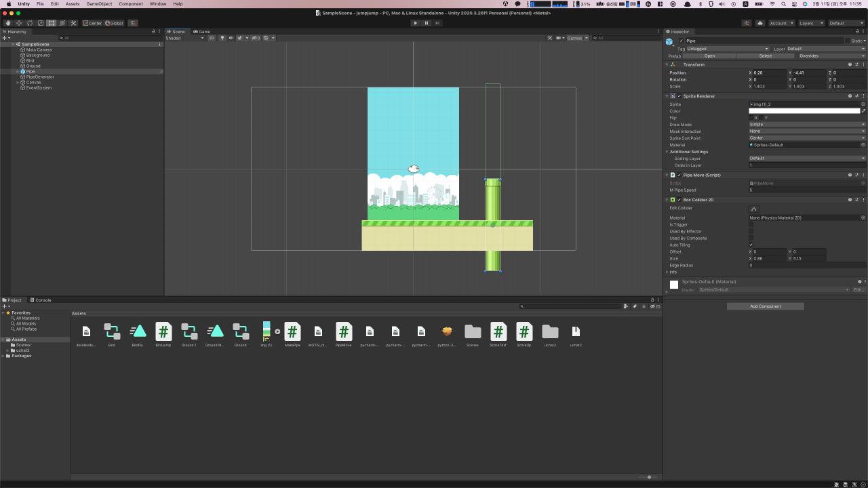Disable the Pipe Move script checkbox

(x=679, y=175)
